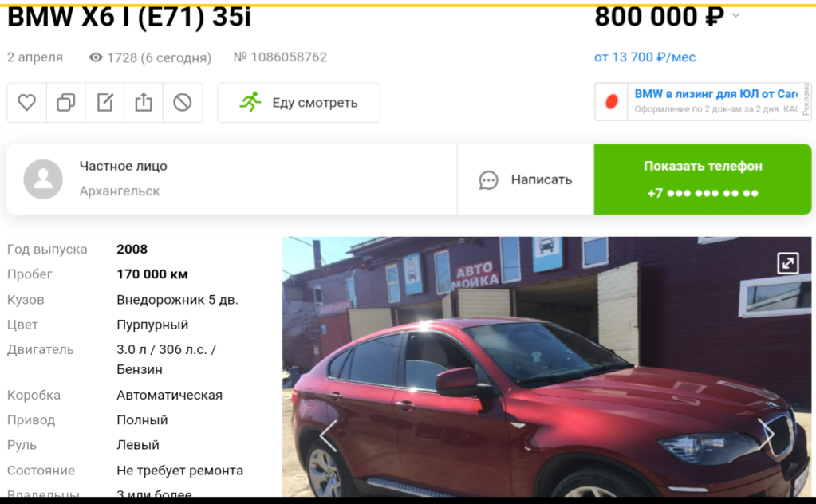The height and width of the screenshot is (504, 816).
Task: Click the compare cars icon
Action: [65, 102]
